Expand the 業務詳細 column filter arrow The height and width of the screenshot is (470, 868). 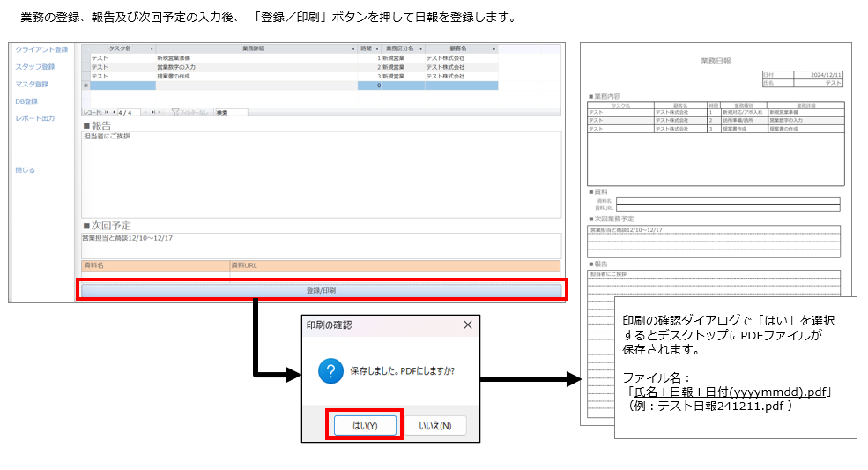click(353, 49)
